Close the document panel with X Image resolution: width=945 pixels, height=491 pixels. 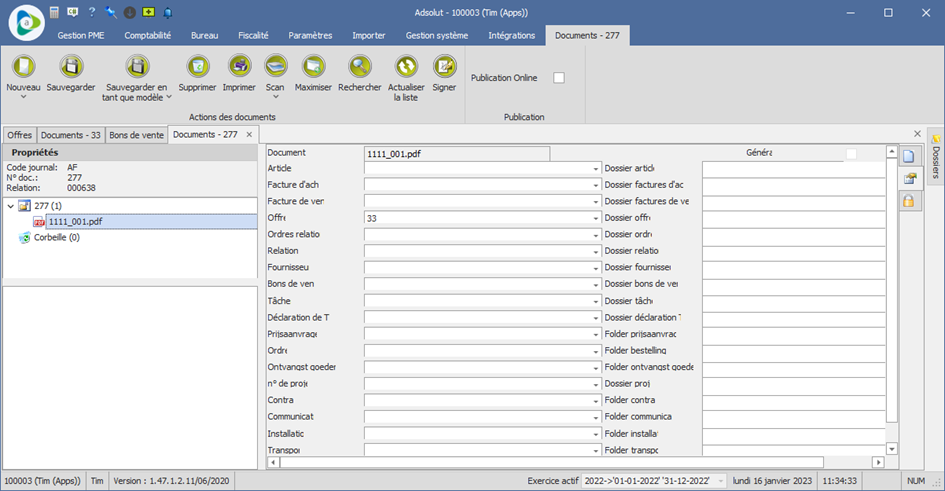[x=917, y=134]
